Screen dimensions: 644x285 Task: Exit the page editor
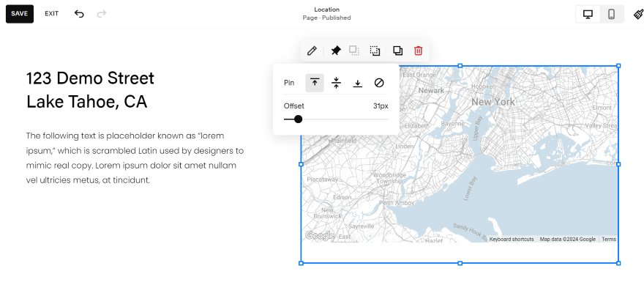point(52,14)
